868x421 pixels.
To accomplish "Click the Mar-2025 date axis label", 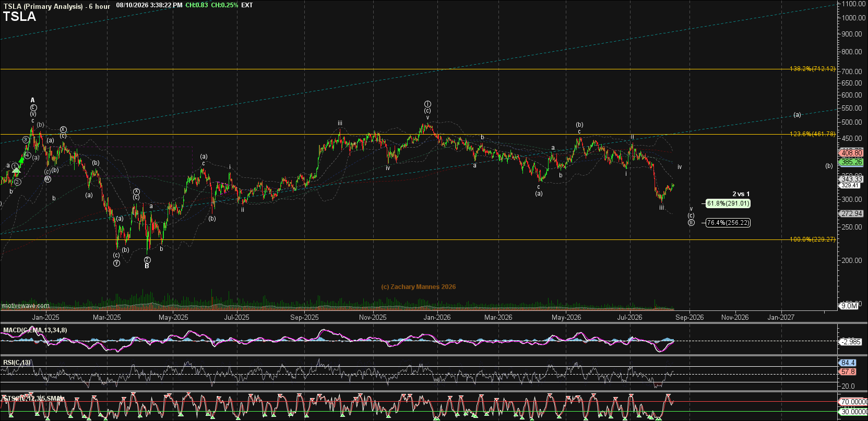I will 106,317.
